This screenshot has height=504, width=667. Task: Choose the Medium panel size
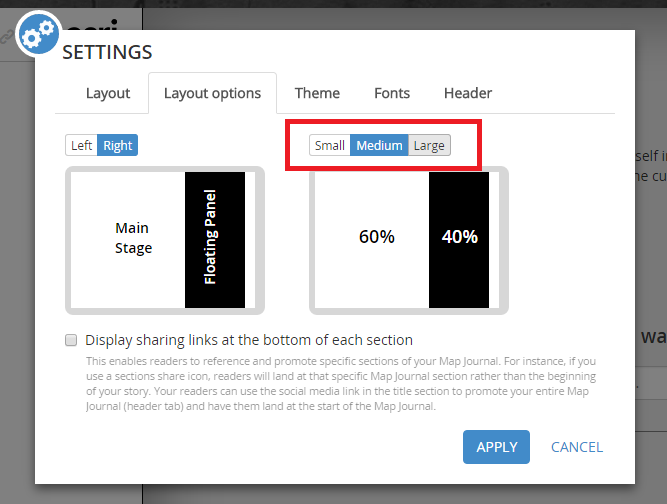pyautogui.click(x=379, y=146)
